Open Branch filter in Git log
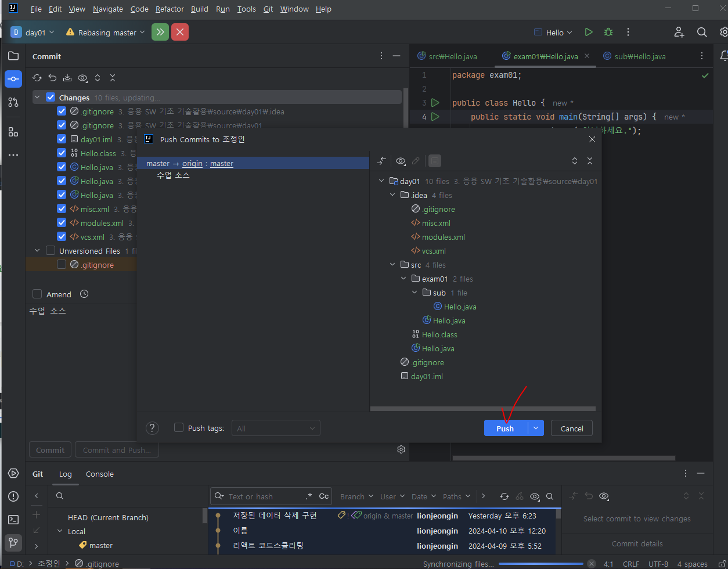Image resolution: width=728 pixels, height=569 pixels. tap(356, 496)
